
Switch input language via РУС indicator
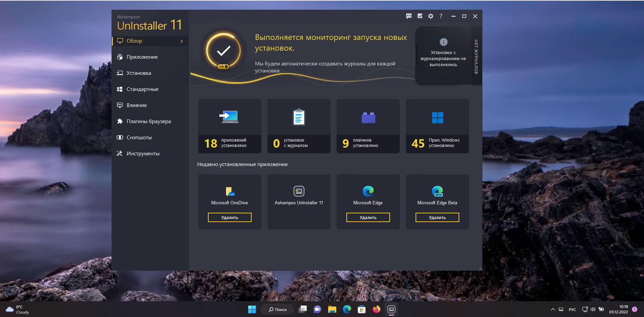click(x=572, y=309)
